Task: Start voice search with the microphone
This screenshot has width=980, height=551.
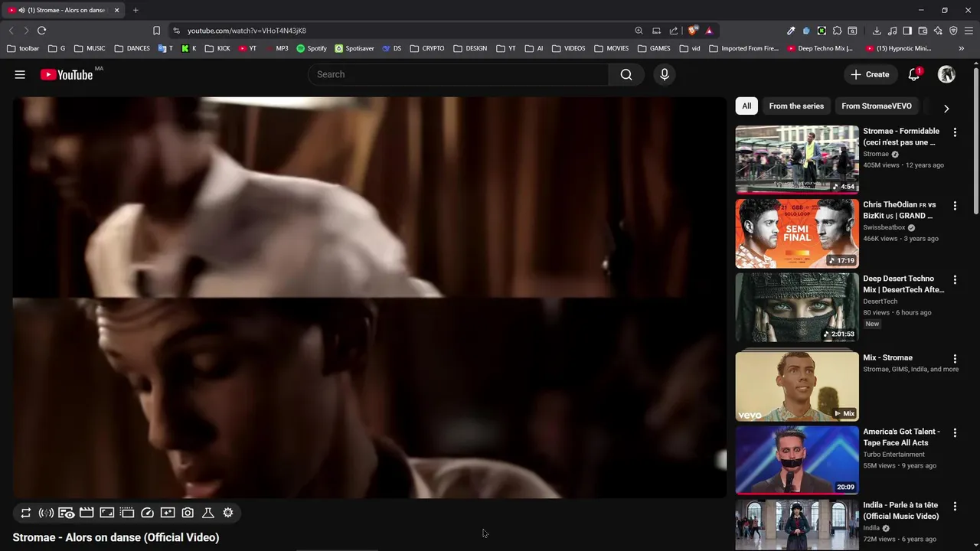Action: 665,74
